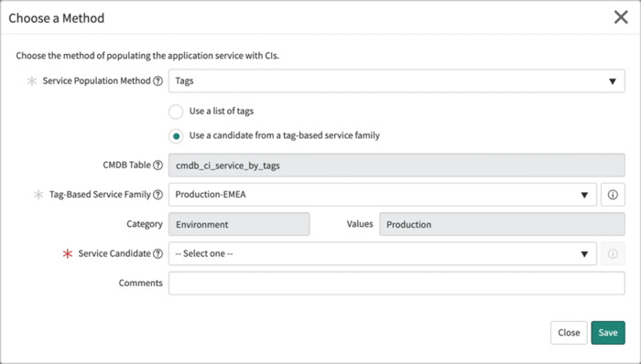Viewport: 641px width, 364px height.
Task: Click the 'Service Candidate' field label
Action: point(114,253)
